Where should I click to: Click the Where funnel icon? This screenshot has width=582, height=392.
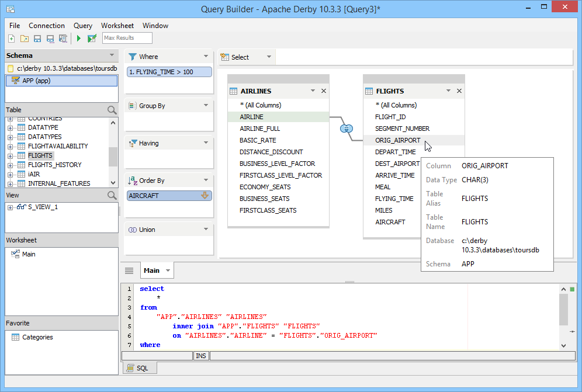point(133,57)
